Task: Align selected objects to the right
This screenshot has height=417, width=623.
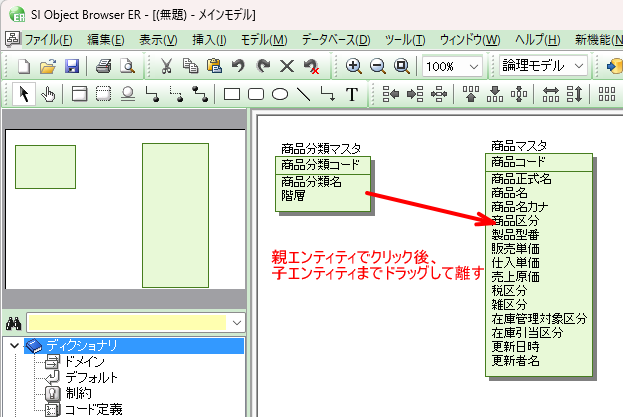Action: pyautogui.click(x=415, y=95)
